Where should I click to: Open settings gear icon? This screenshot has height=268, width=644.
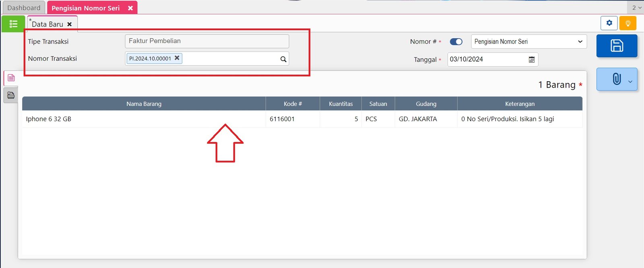[x=609, y=23]
